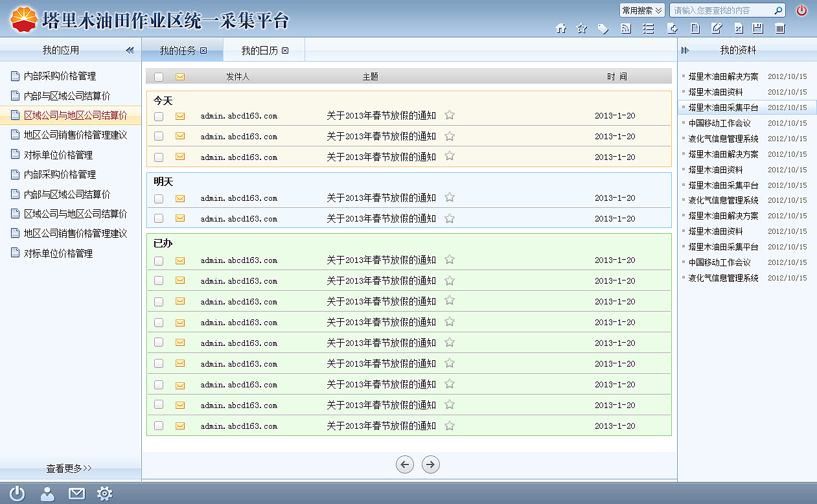Viewport: 817px width, 504px height.
Task: Click the delete document X icon
Action: pyautogui.click(x=738, y=29)
